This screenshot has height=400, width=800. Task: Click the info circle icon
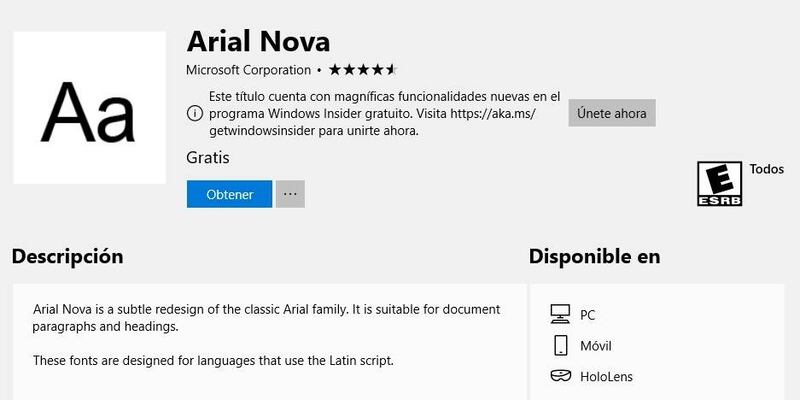coord(194,113)
